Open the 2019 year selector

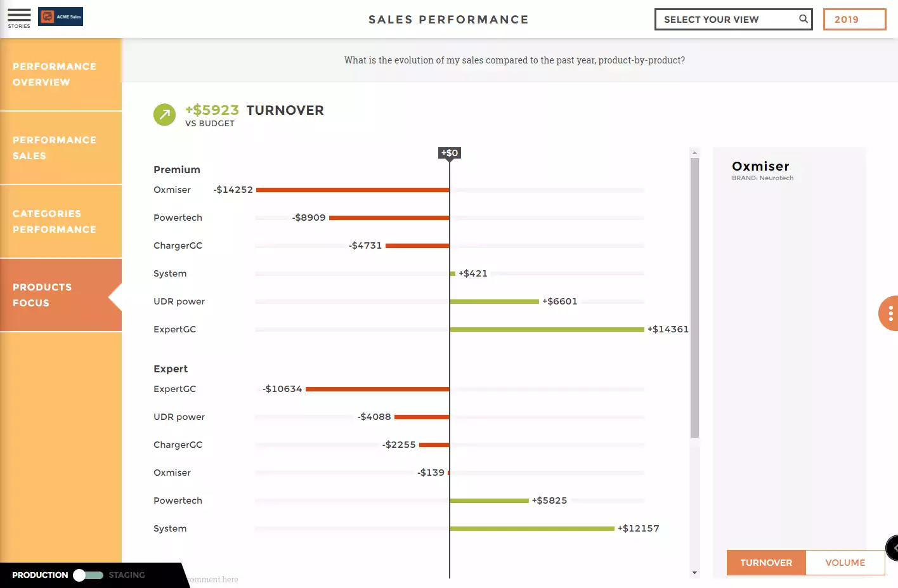pyautogui.click(x=854, y=20)
